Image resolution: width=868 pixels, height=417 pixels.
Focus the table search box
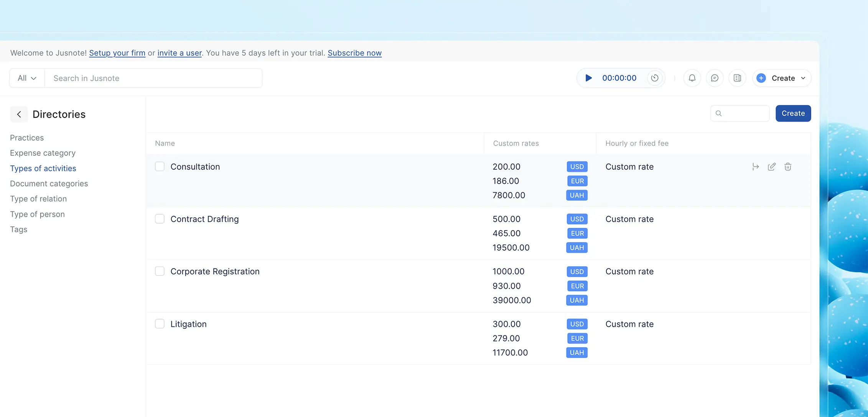point(740,113)
